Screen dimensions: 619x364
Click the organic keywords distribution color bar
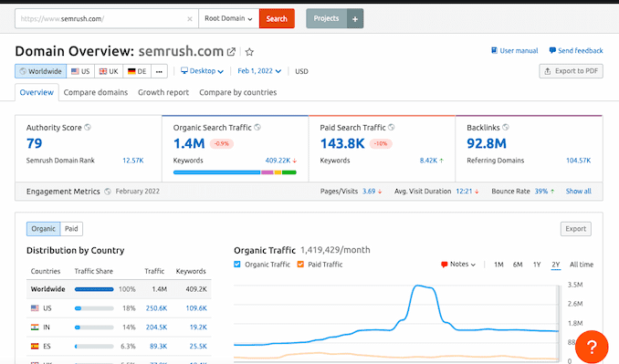coord(235,172)
